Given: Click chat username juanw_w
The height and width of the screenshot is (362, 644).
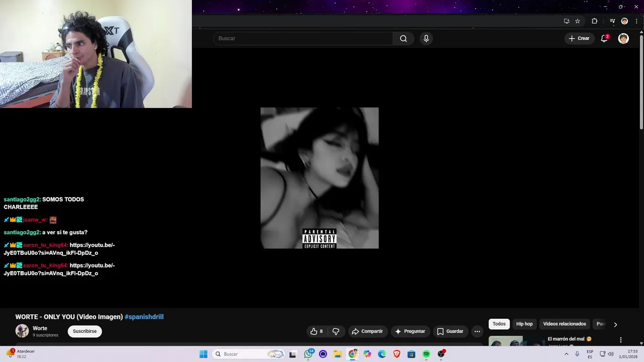Looking at the screenshot, I should (x=35, y=220).
